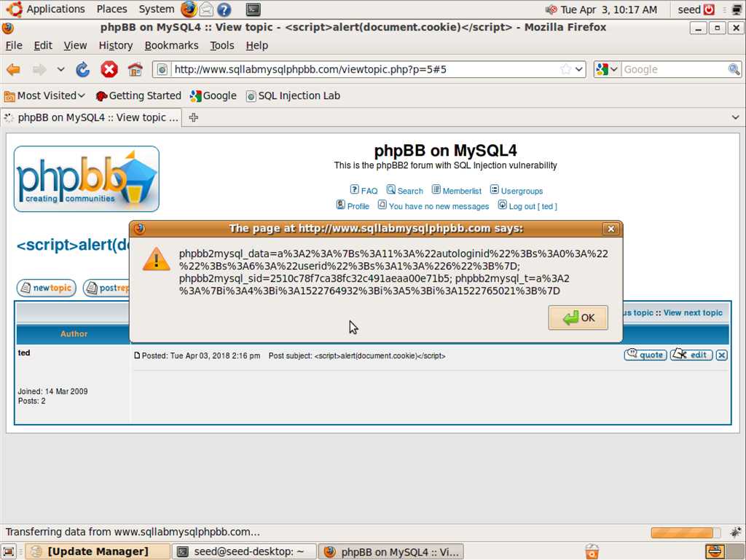Viewport: 746px width, 560px height.
Task: Expand the Most Visited bookmarks dropdown
Action: pos(82,95)
